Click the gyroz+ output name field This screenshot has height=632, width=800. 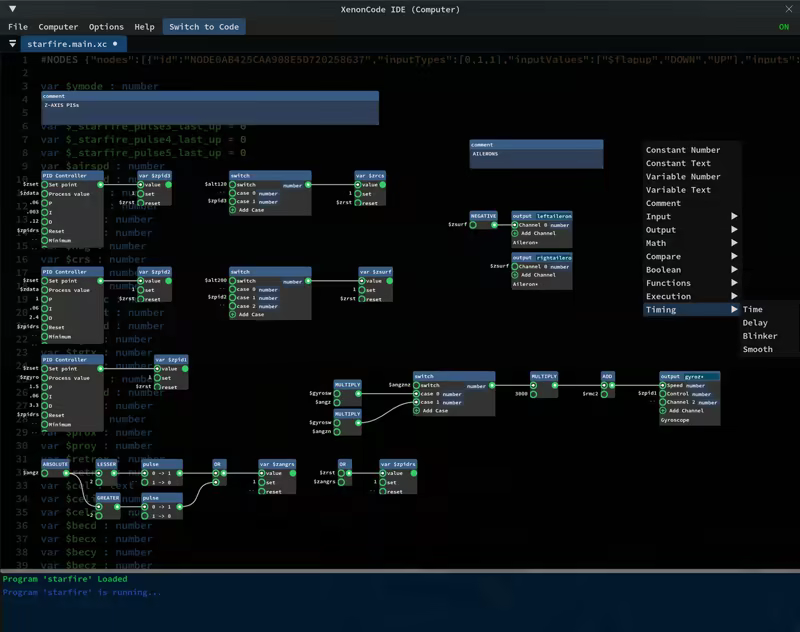click(x=701, y=377)
